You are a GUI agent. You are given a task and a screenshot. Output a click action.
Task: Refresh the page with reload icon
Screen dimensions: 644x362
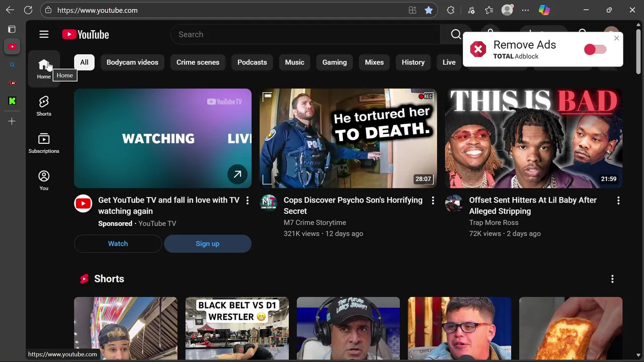point(28,10)
